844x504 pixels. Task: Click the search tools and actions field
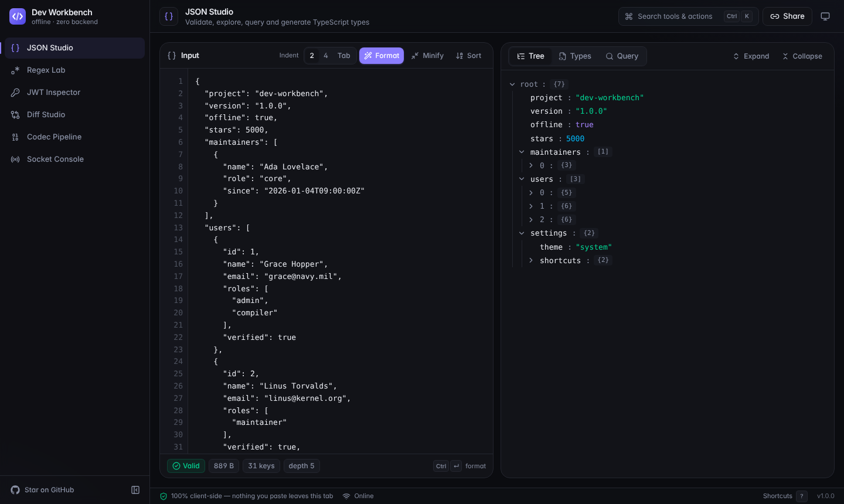[x=688, y=16]
